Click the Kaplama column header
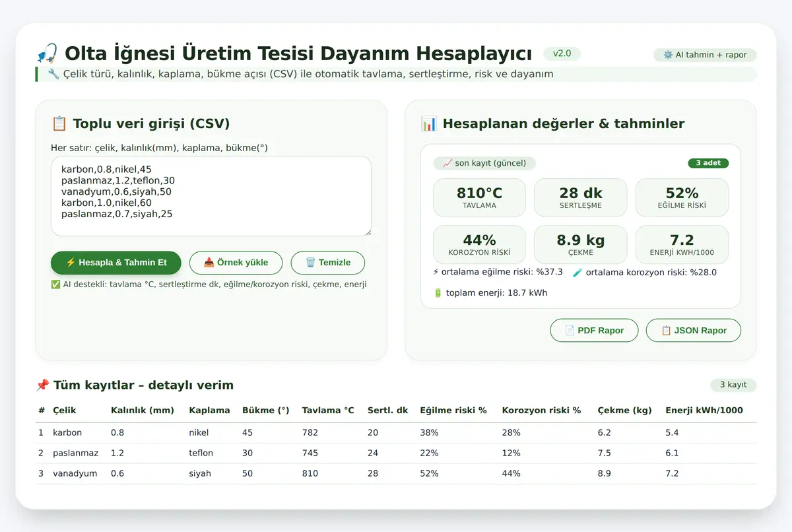The height and width of the screenshot is (532, 792). pyautogui.click(x=209, y=411)
